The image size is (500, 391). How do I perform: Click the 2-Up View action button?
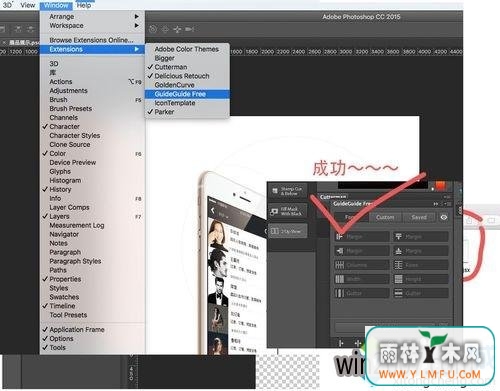pyautogui.click(x=288, y=231)
